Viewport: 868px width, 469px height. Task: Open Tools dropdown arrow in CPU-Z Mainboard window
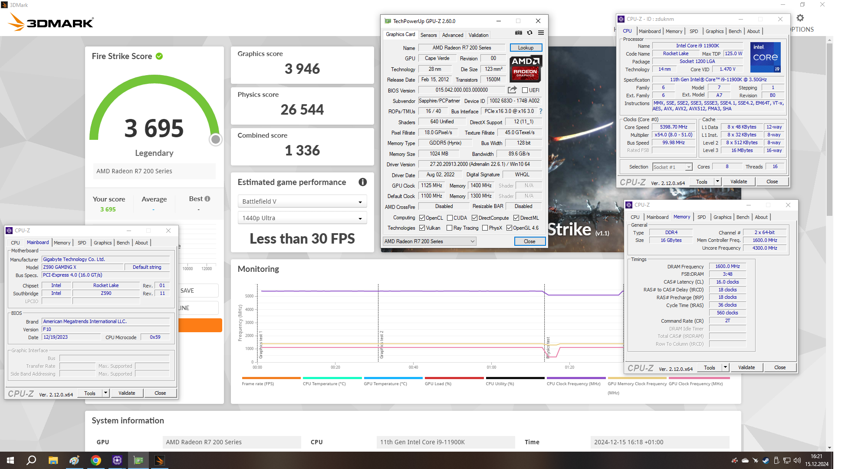[x=105, y=393]
